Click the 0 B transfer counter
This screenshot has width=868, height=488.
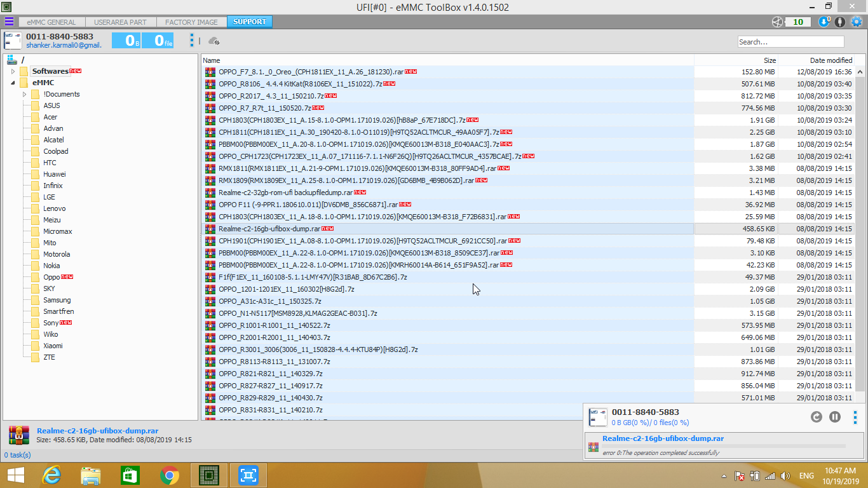(x=126, y=41)
